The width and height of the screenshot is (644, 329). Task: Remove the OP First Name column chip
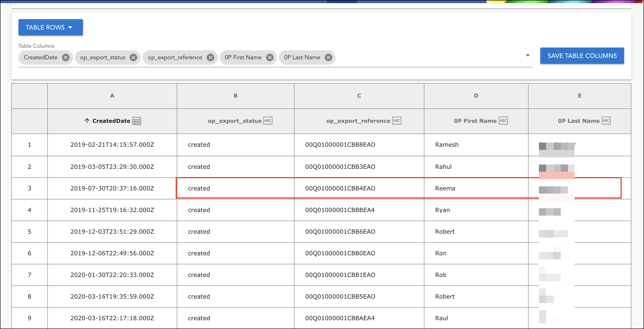pos(270,57)
